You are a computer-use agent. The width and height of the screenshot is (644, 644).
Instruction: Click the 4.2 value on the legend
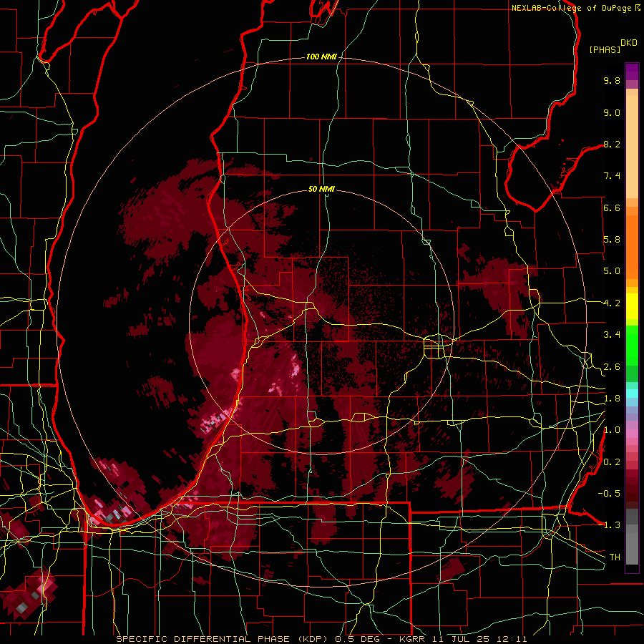coord(612,303)
